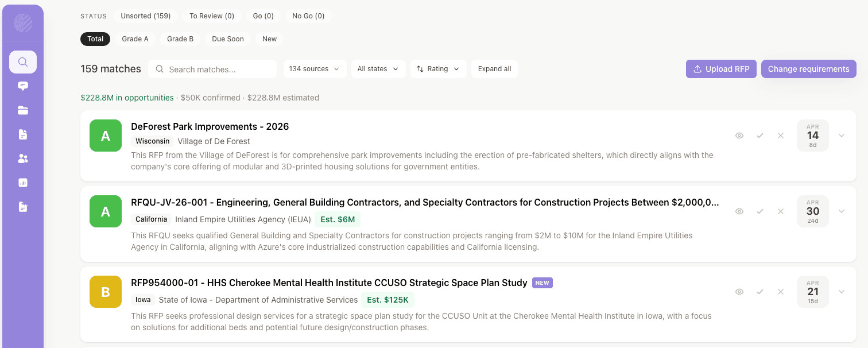Screen dimensions: 868x348
Task: Toggle eye icon on HHS Cherokee RFP row
Action: tap(739, 292)
